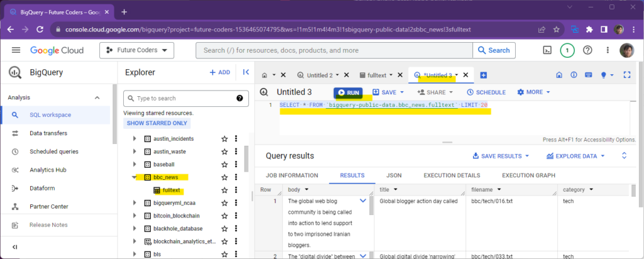This screenshot has width=644, height=259.
Task: Open the Future Coders project selector
Action: 136,50
